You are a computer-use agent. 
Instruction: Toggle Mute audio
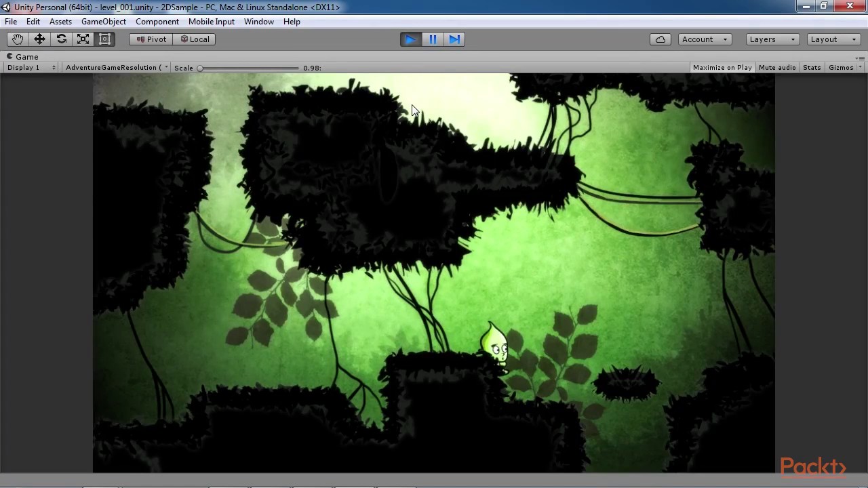click(777, 68)
